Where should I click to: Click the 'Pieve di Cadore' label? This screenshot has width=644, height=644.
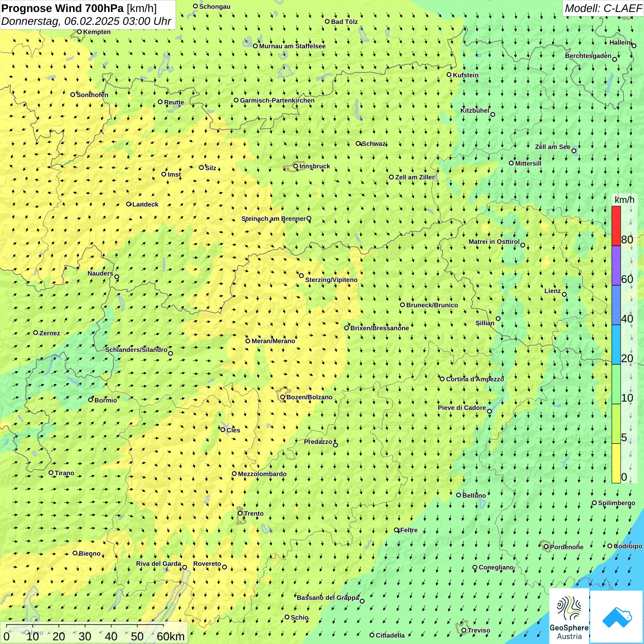[462, 408]
